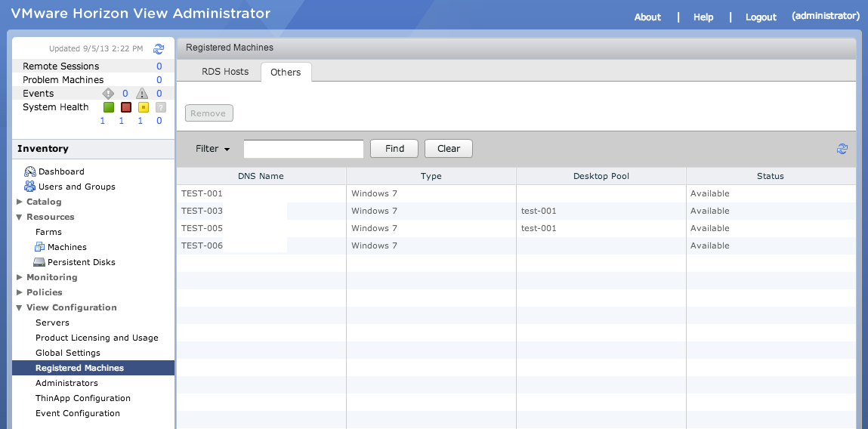Image resolution: width=868 pixels, height=429 pixels.
Task: Click the Clear button
Action: (449, 148)
